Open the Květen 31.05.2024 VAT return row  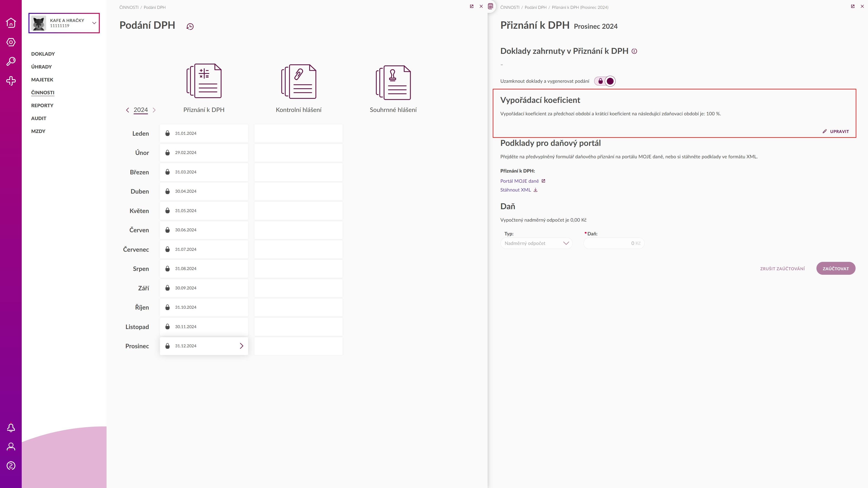pyautogui.click(x=204, y=211)
